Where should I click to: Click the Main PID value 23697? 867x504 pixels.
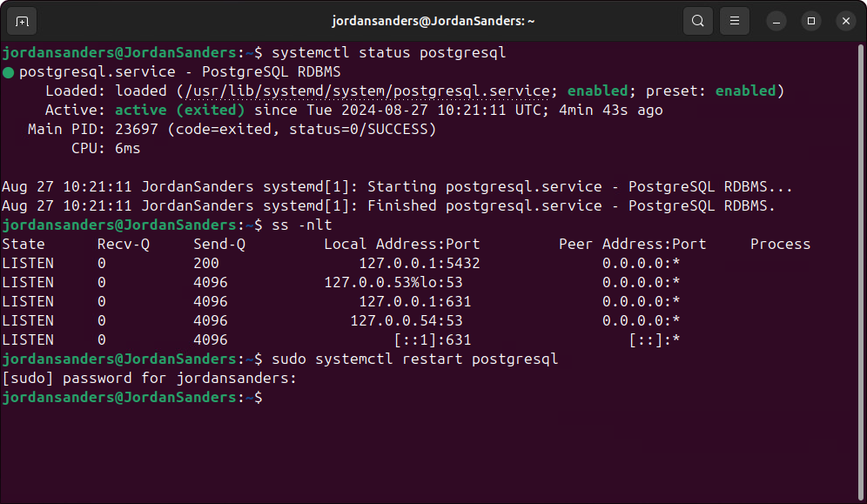[x=138, y=129]
